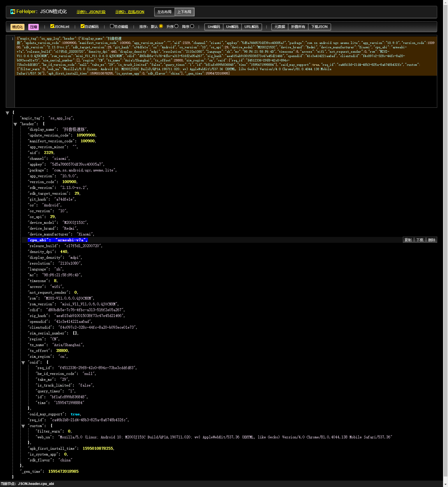448x487 pixels.
Task: Collapse the root JSON object triangle
Action: click(x=8, y=113)
